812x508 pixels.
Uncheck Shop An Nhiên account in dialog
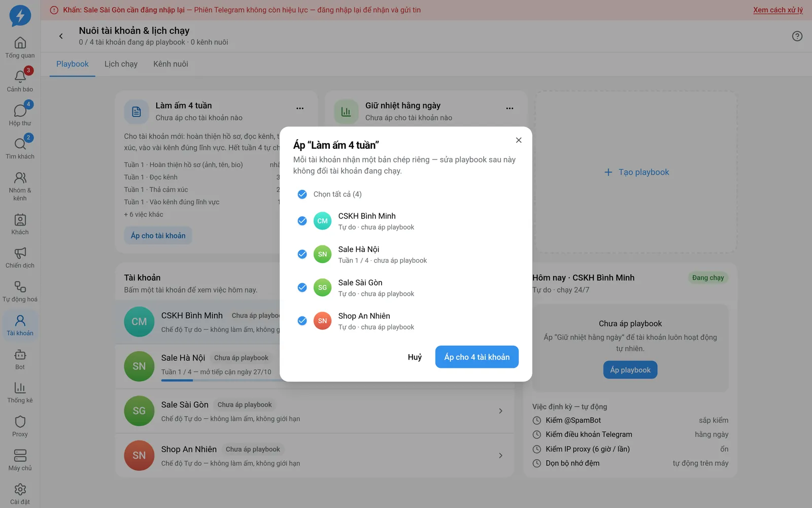[302, 321]
